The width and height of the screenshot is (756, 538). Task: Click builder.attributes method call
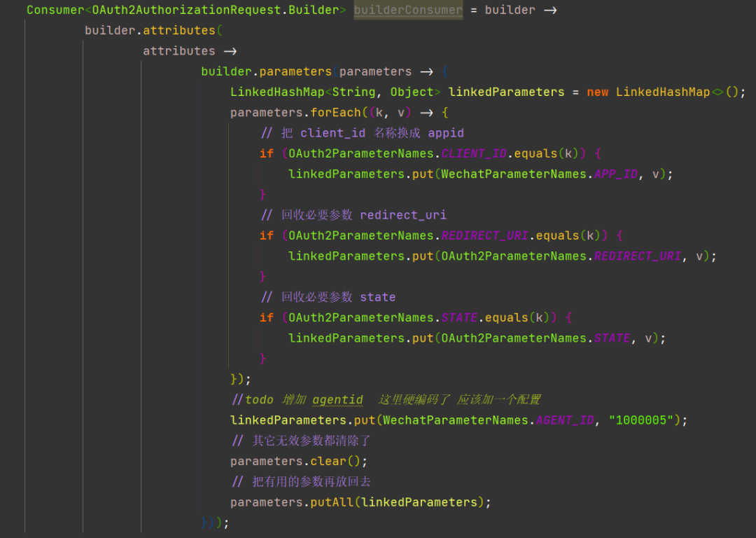click(150, 30)
